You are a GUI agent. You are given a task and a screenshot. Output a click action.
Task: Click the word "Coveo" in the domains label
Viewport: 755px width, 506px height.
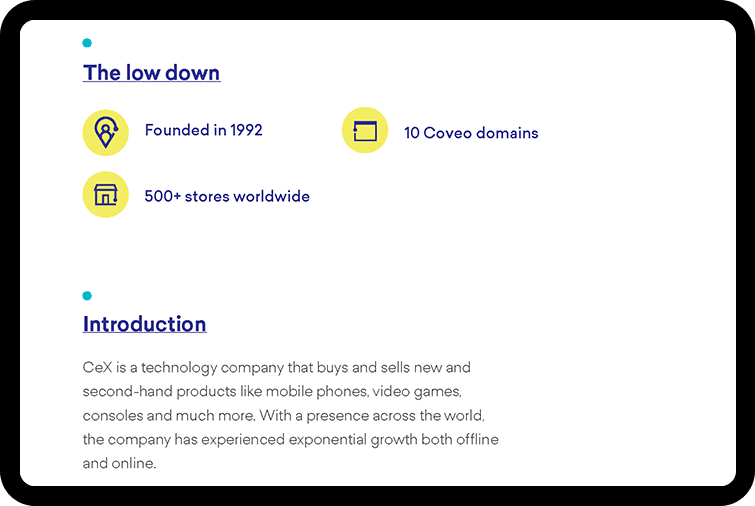coord(447,133)
